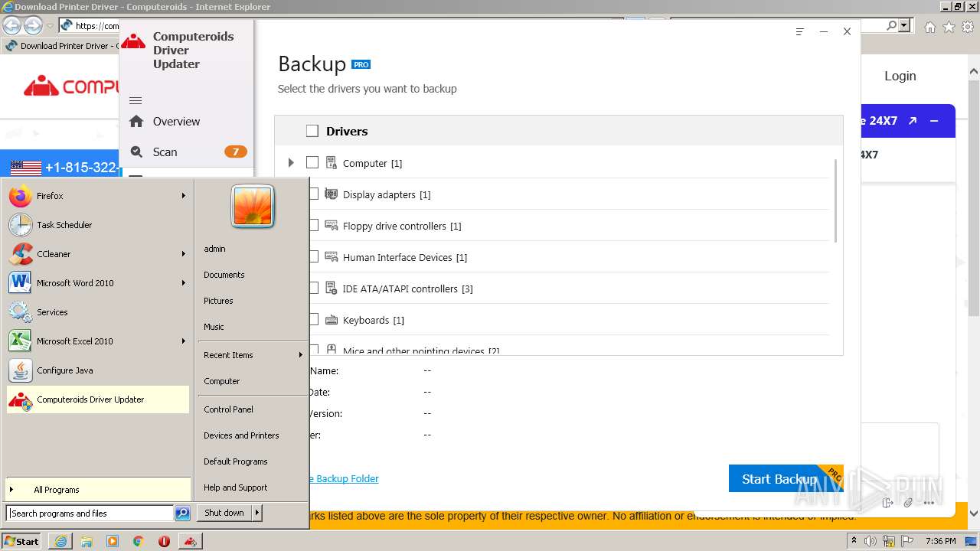Click the Display adapters device icon

coord(332,194)
